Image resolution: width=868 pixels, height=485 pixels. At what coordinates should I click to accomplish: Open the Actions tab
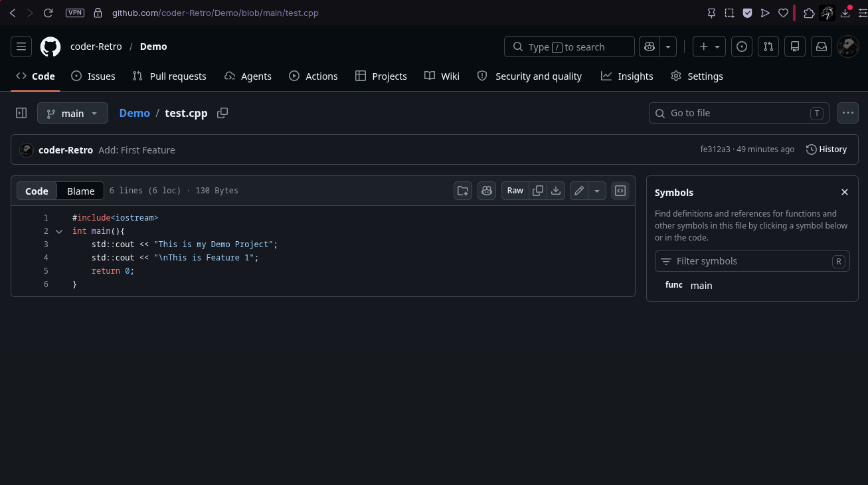point(313,76)
